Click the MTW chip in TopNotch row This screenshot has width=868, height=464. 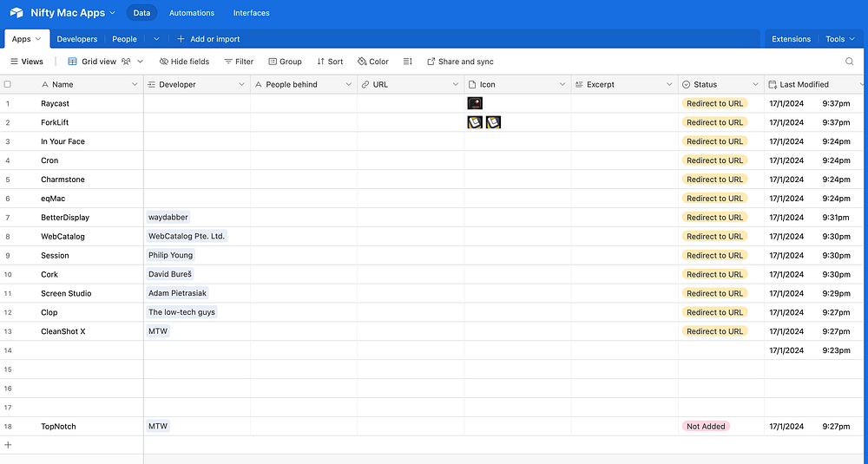[158, 427]
